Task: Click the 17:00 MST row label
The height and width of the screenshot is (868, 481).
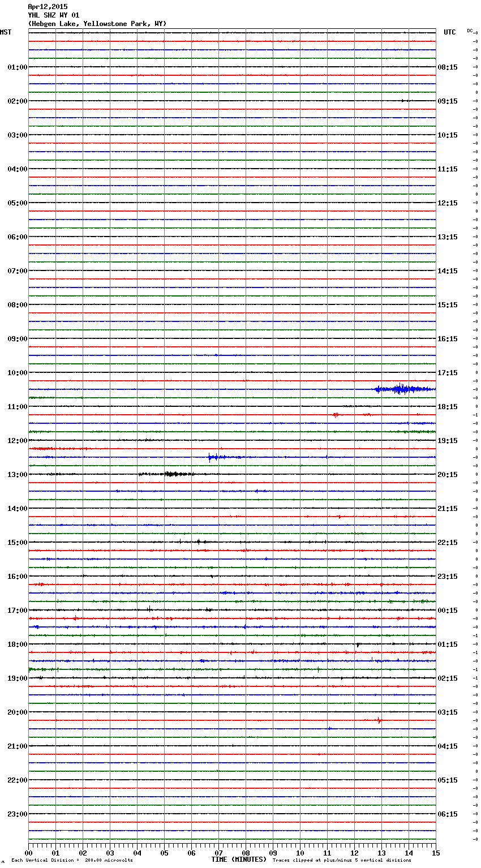Action: pyautogui.click(x=18, y=611)
